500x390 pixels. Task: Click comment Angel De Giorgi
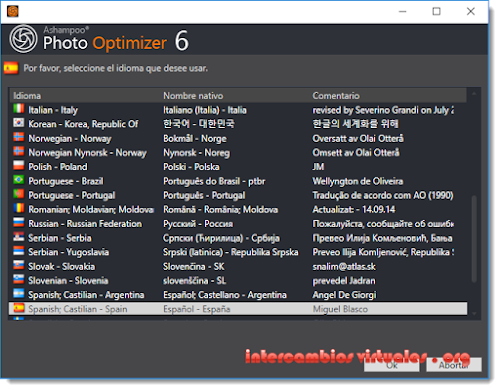344,295
